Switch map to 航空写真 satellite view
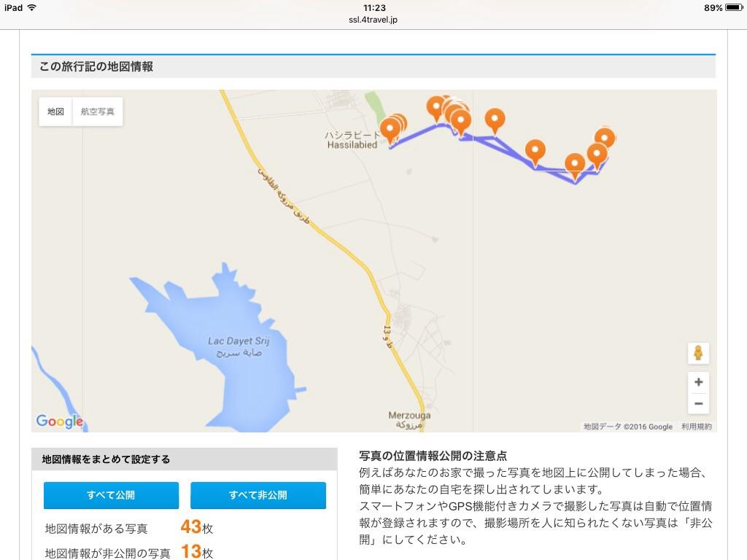 coord(97,112)
